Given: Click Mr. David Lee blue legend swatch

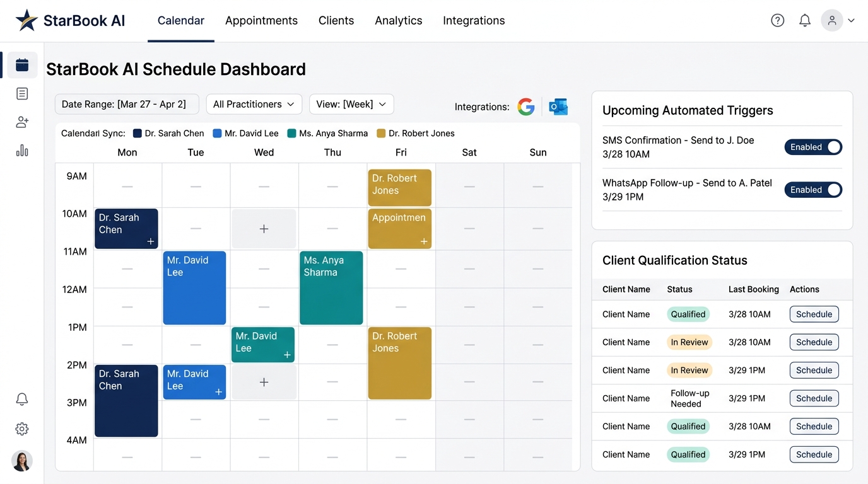Looking at the screenshot, I should (217, 134).
